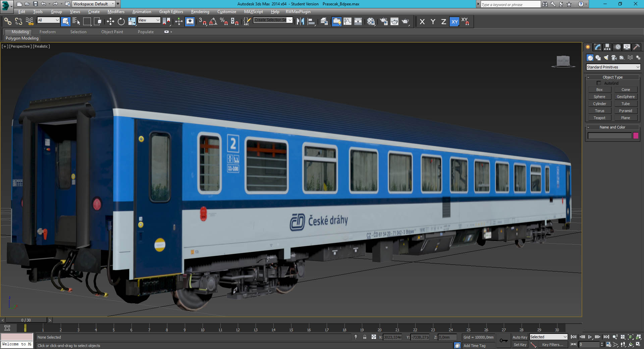This screenshot has width=644, height=349.
Task: Open Edit Named Selection Sets
Action: coord(247,21)
